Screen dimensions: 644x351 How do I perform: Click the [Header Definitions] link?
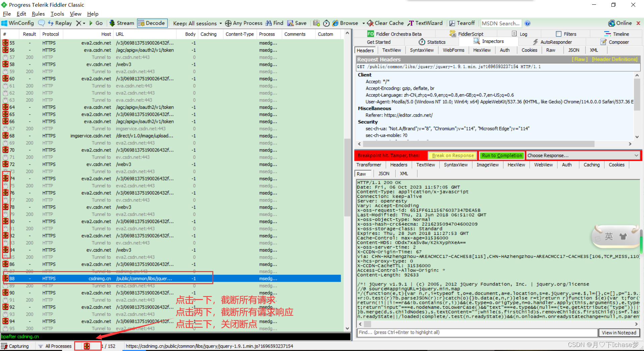(614, 59)
